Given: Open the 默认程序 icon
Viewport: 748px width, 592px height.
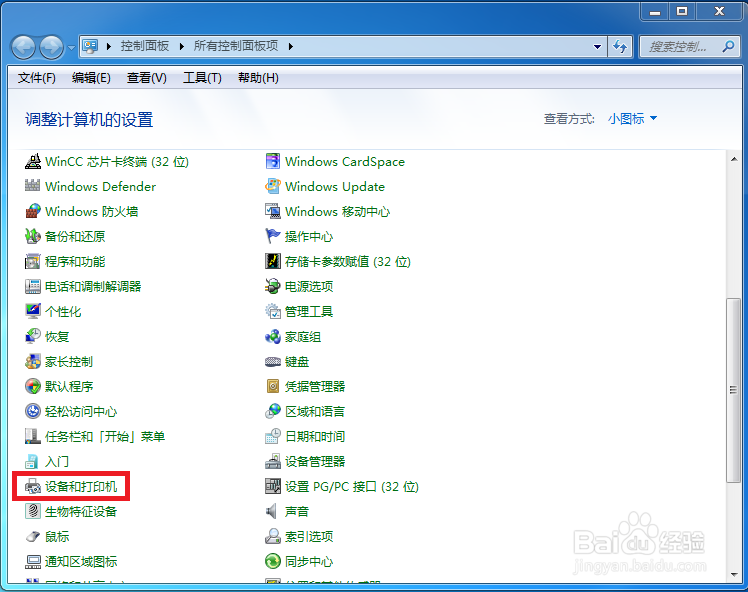Looking at the screenshot, I should [x=32, y=386].
